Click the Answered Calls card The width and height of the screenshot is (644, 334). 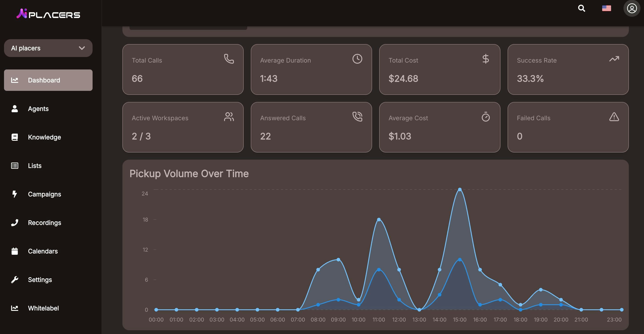311,127
